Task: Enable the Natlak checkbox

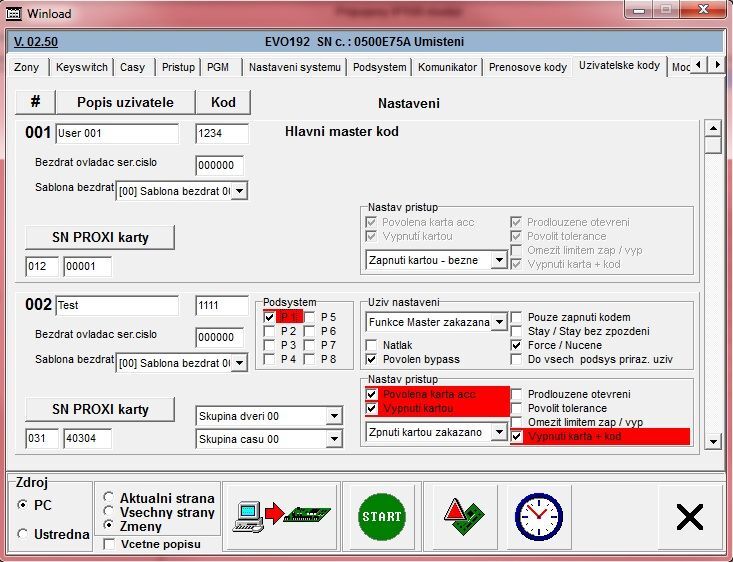Action: click(372, 345)
